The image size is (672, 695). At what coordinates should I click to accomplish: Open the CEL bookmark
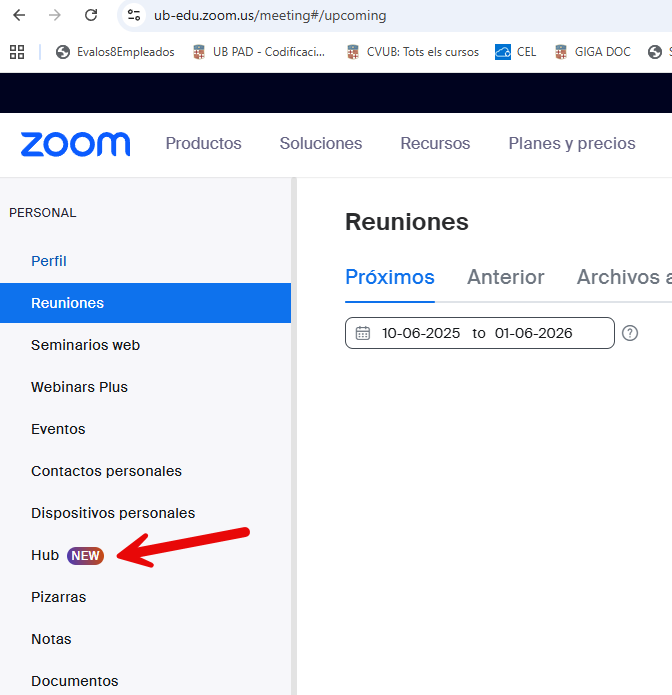coord(516,52)
